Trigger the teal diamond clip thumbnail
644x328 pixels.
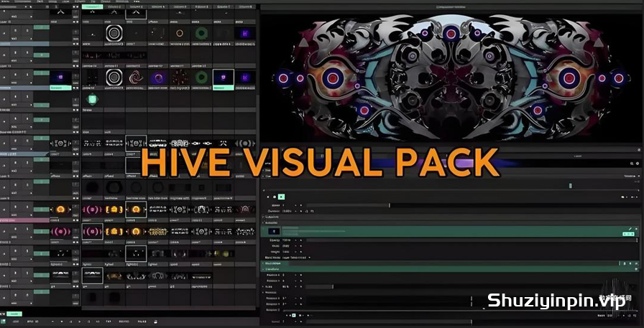tap(92, 99)
